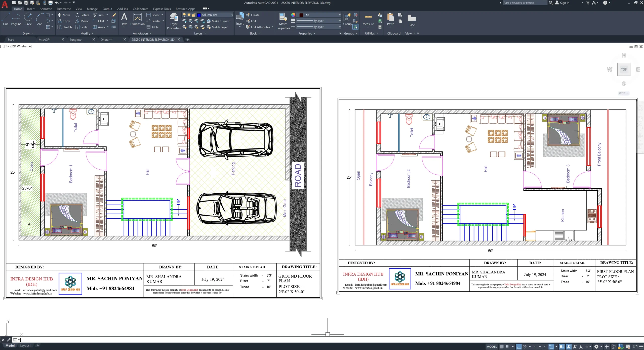The image size is (644, 350).
Task: Click the dark red color swatch 18
Action: [x=301, y=15]
